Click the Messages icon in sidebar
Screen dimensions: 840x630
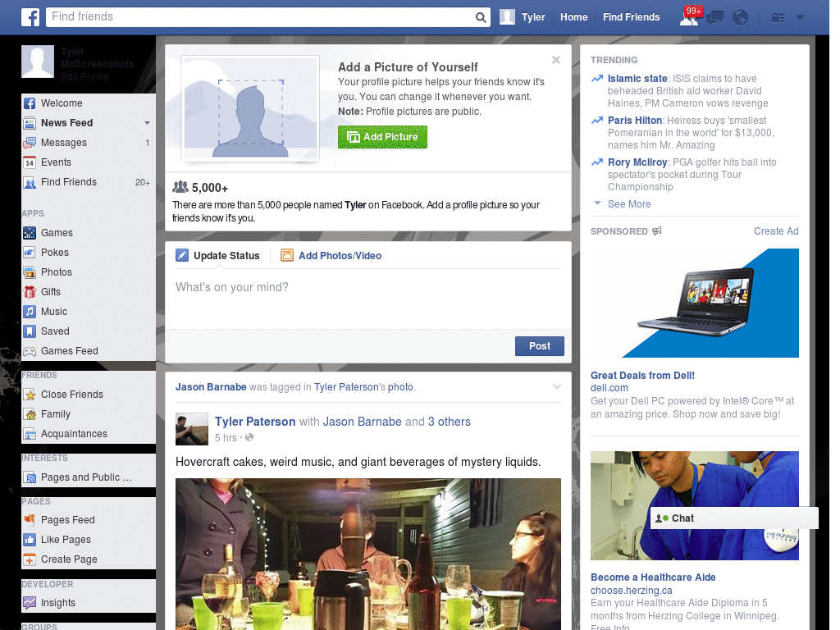tap(30, 143)
